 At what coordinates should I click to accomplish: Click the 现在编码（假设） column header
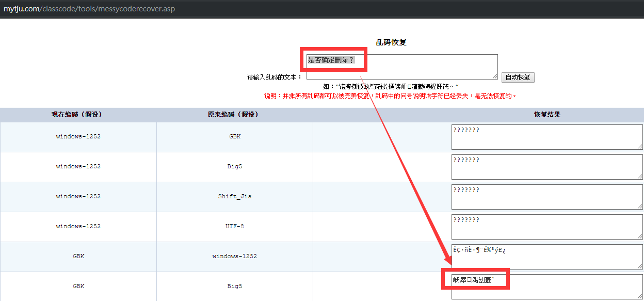78,115
